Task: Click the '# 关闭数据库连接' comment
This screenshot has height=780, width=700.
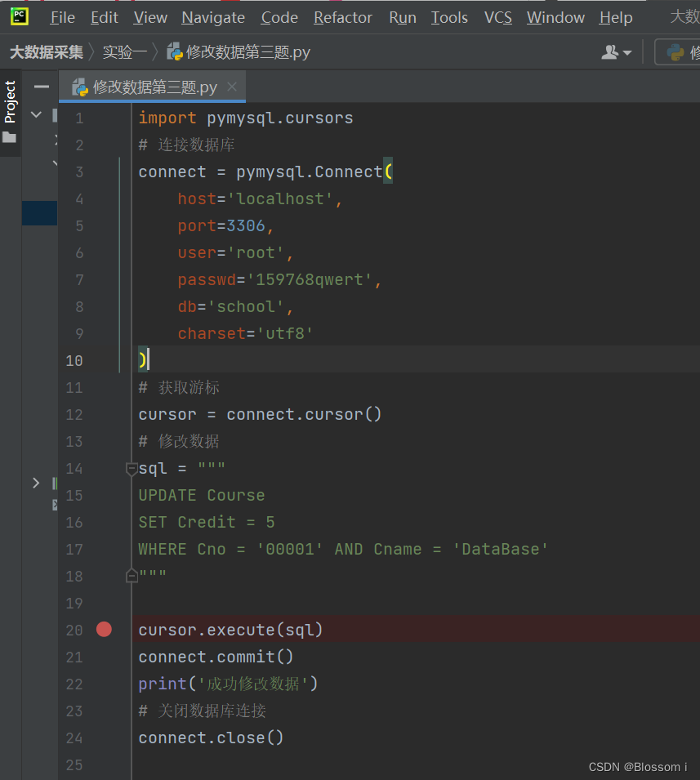Action: (x=203, y=711)
